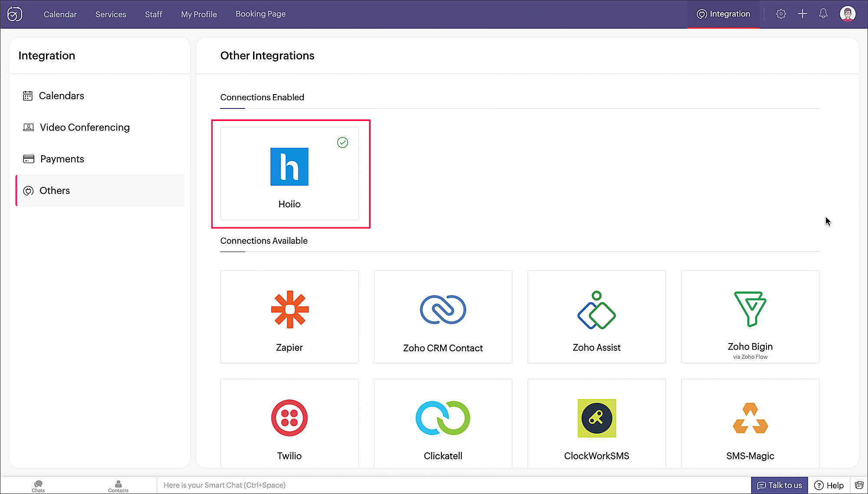Open Chats in bottom bar
The width and height of the screenshot is (868, 494).
coord(38,486)
